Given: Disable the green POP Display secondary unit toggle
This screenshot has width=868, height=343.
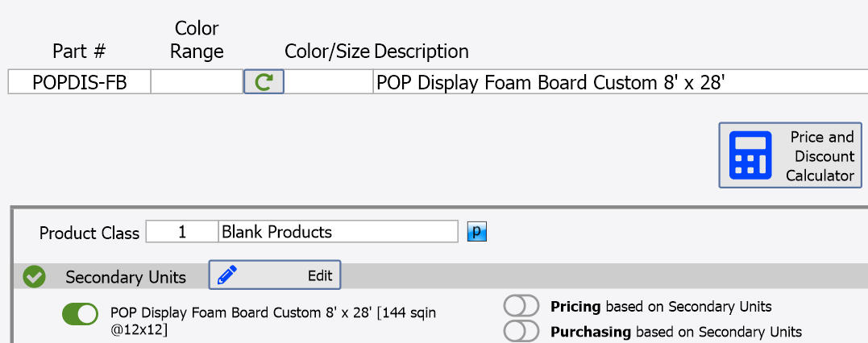Looking at the screenshot, I should pos(81,314).
